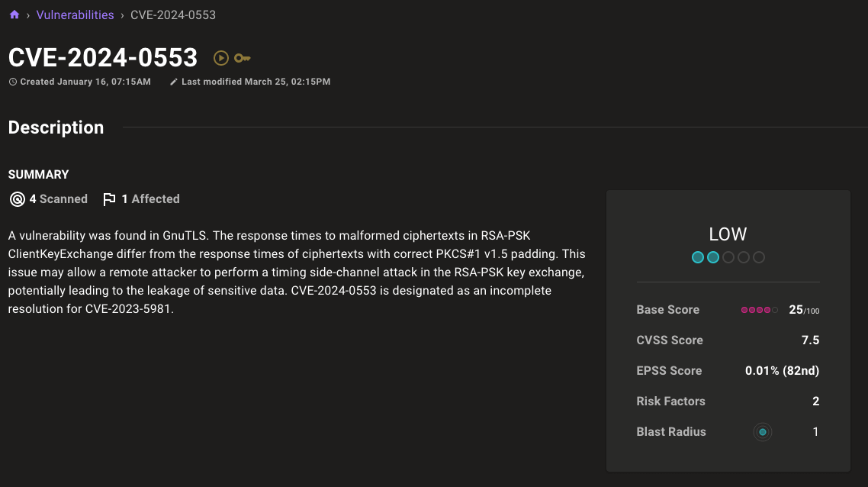This screenshot has height=487, width=868.
Task: Click the Risk Factors count of 2
Action: point(815,402)
